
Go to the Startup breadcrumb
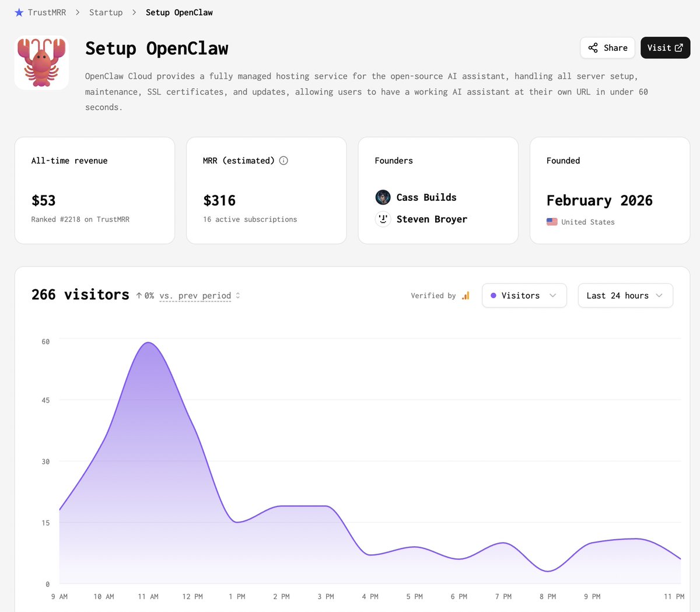106,12
